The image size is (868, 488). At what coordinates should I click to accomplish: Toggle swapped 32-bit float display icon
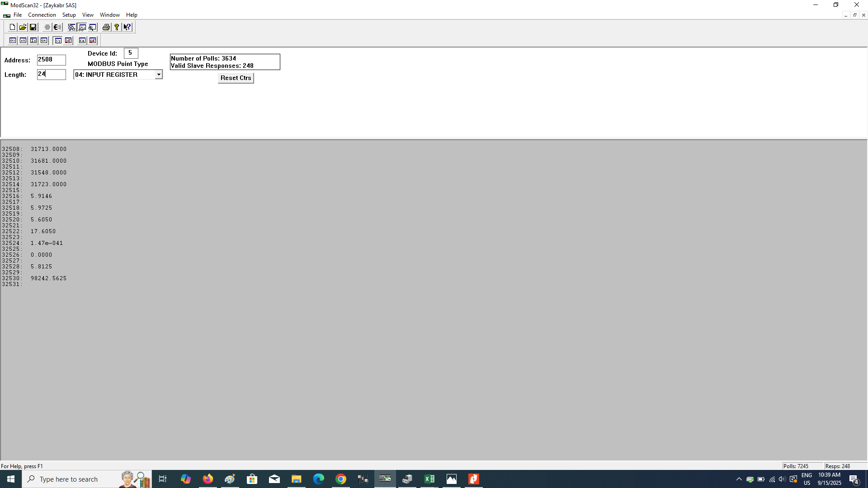coord(68,41)
